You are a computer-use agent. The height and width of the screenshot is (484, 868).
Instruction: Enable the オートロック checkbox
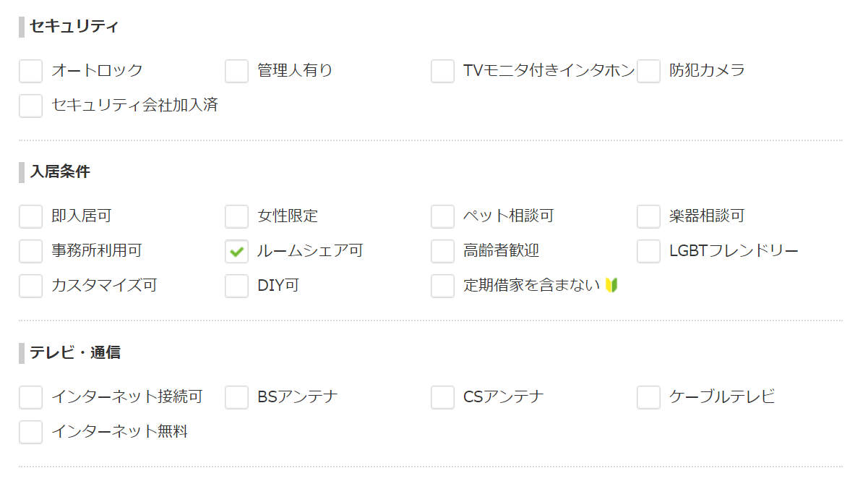coord(31,71)
